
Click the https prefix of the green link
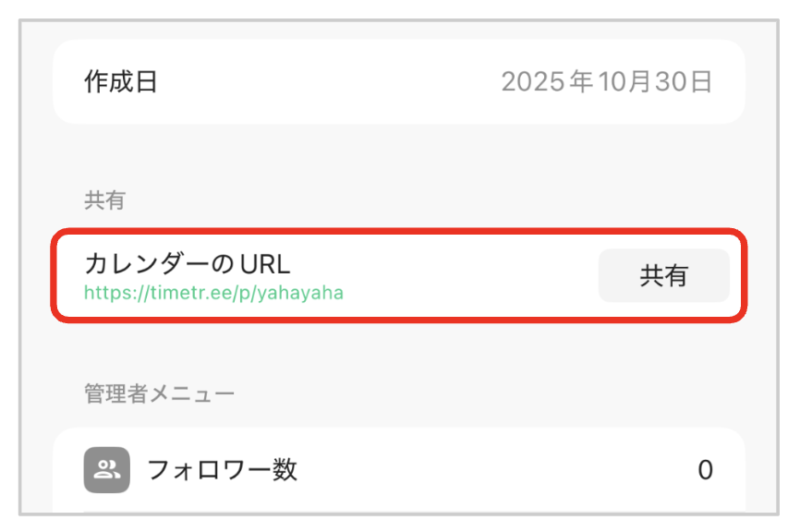(x=106, y=293)
